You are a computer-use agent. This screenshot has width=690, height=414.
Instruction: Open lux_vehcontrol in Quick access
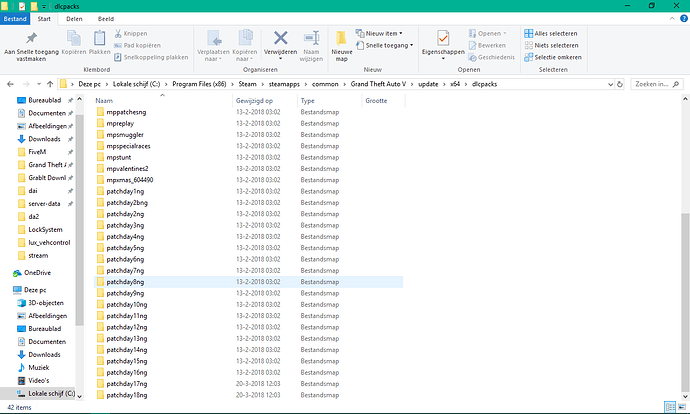pos(44,242)
